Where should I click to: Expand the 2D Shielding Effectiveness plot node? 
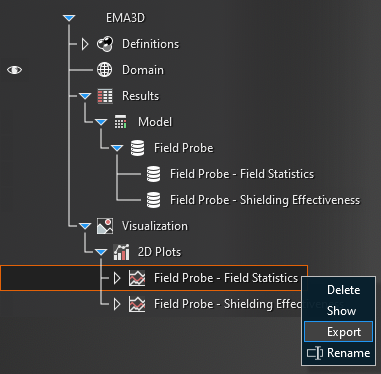tap(117, 304)
